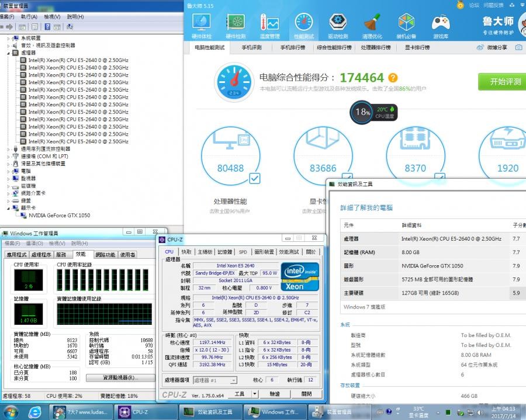The image size is (526, 420).
Task: Click the Intel Xeon logo in CPU-Z
Action: pos(300,276)
